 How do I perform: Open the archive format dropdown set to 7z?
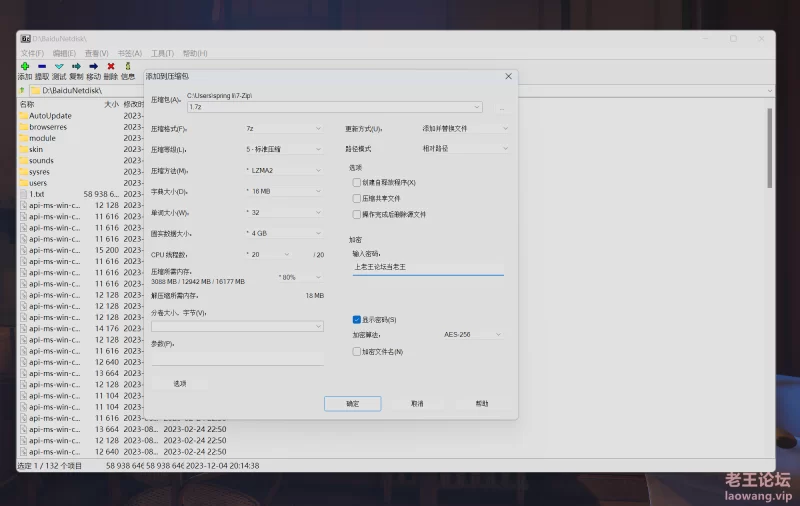click(x=284, y=129)
